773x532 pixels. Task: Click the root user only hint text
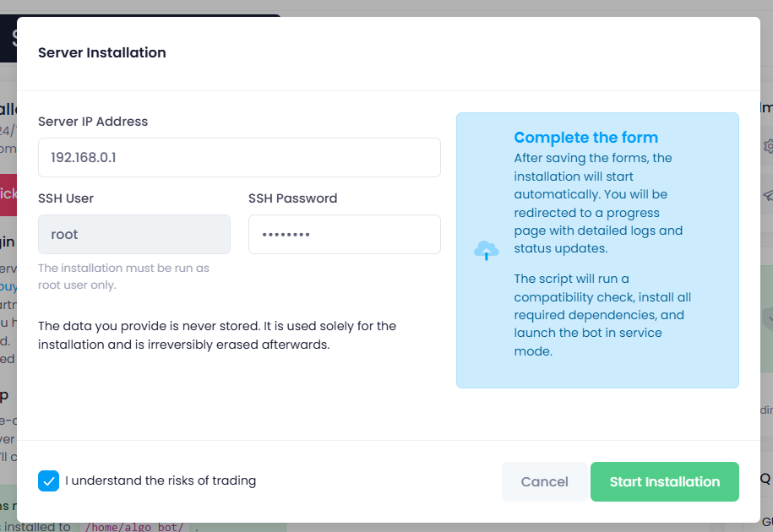[x=123, y=276]
